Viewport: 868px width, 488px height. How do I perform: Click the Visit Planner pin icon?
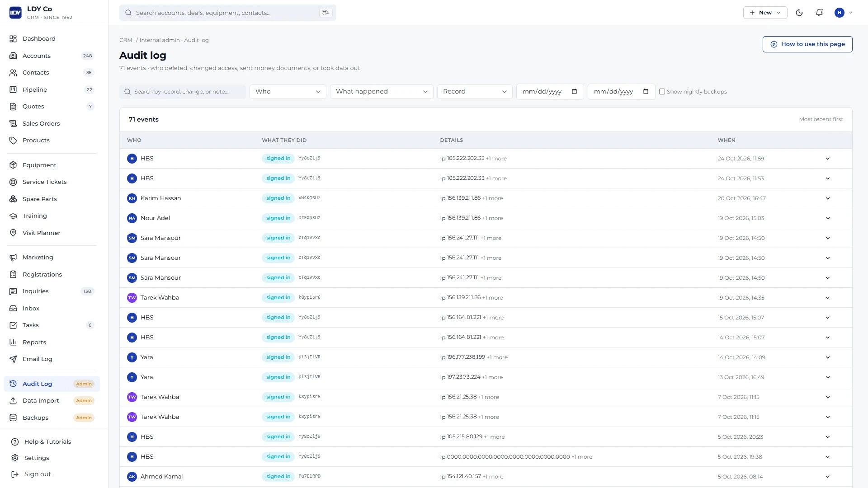[x=13, y=233]
